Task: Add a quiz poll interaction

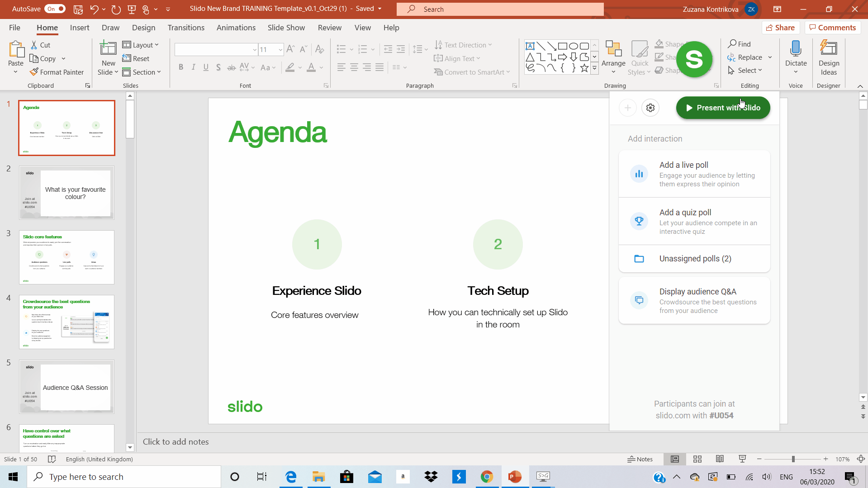Action: click(694, 221)
